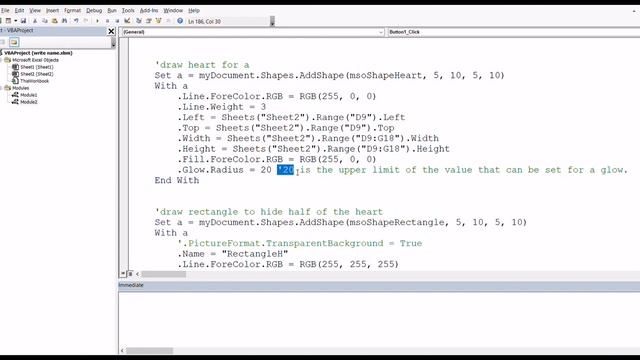Viewport: 640px width, 360px height.
Task: Open the Window menu
Action: pyautogui.click(x=173, y=11)
